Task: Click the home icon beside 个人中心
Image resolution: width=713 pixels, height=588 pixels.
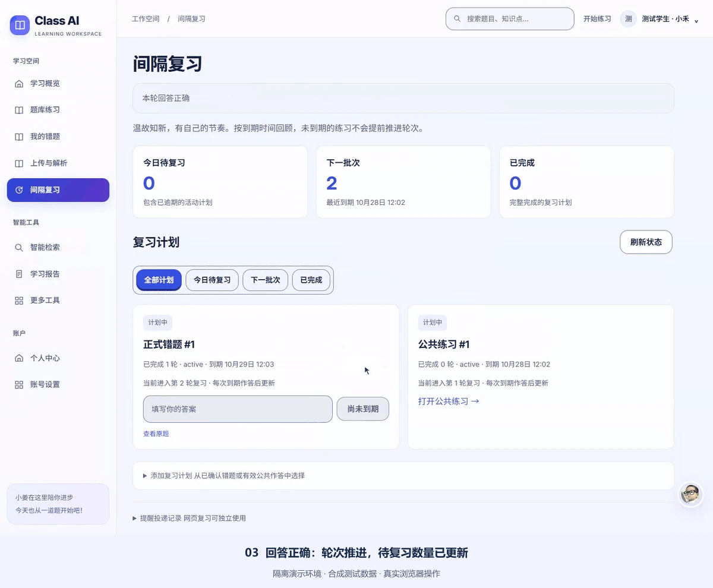Action: click(19, 358)
